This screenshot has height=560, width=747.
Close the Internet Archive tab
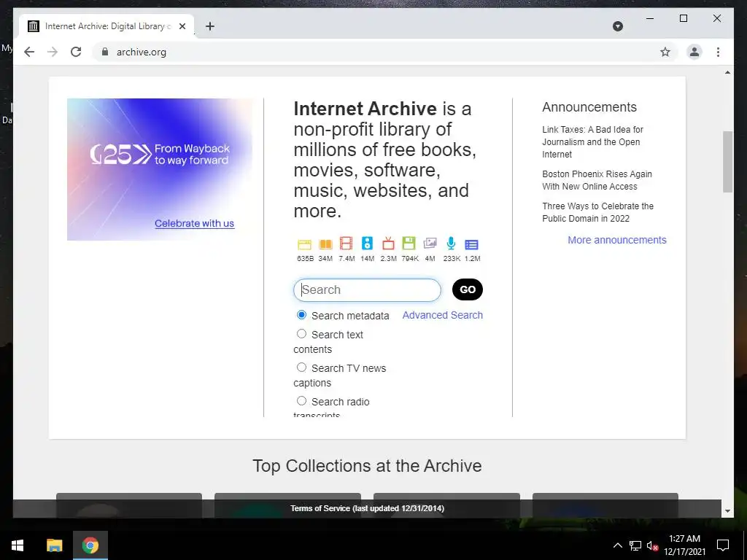point(182,26)
